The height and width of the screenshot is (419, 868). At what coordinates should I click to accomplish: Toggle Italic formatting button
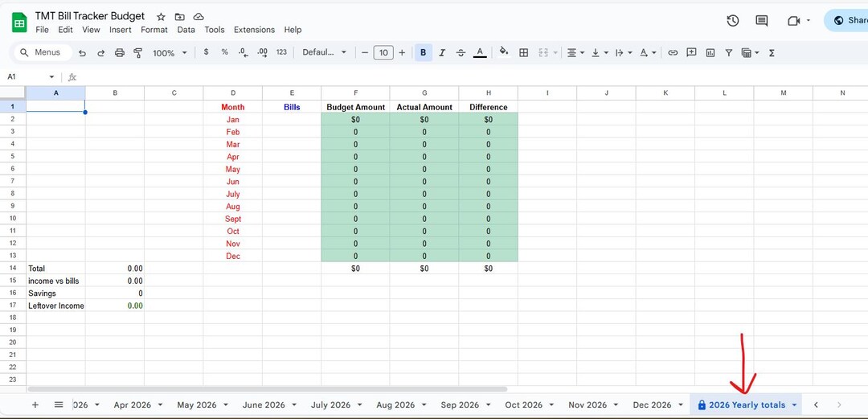(442, 52)
